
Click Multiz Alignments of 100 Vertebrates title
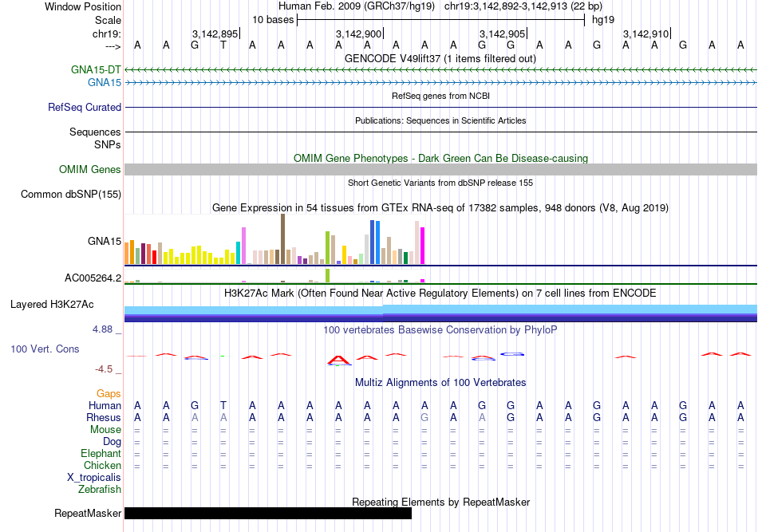(440, 383)
